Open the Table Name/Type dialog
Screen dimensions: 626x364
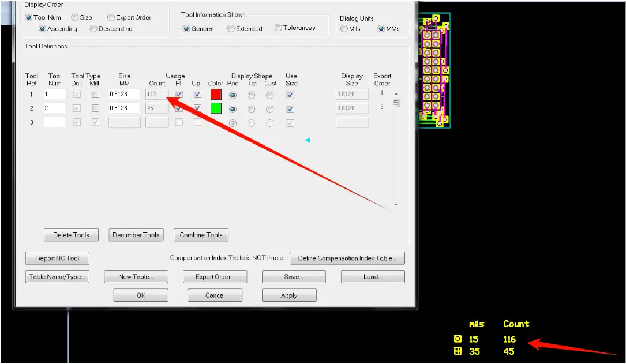(57, 277)
